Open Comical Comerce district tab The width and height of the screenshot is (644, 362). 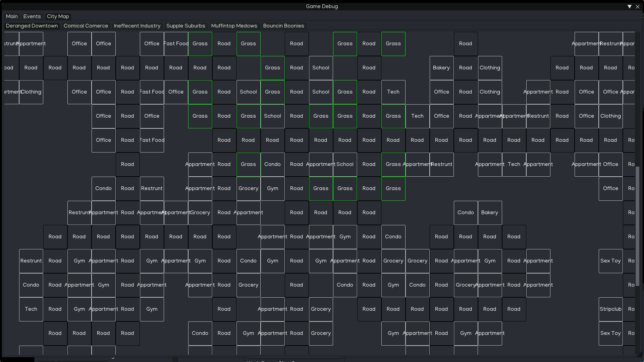coord(86,26)
